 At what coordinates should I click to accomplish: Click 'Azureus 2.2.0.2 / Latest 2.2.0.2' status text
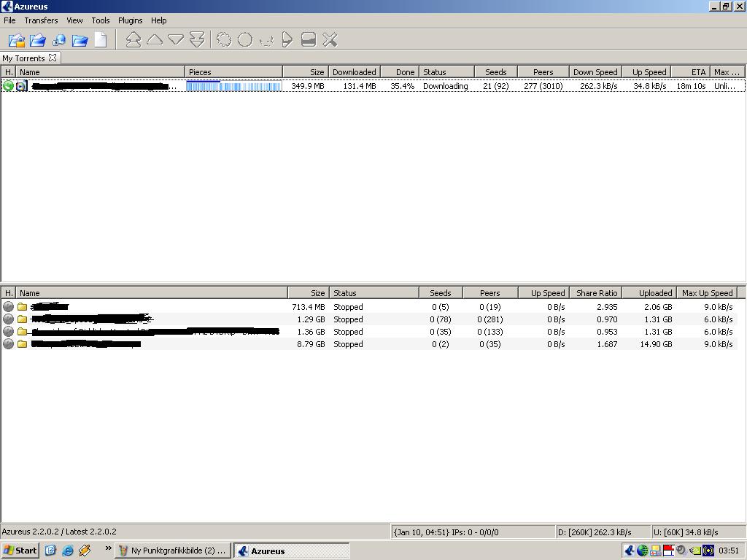pos(59,532)
